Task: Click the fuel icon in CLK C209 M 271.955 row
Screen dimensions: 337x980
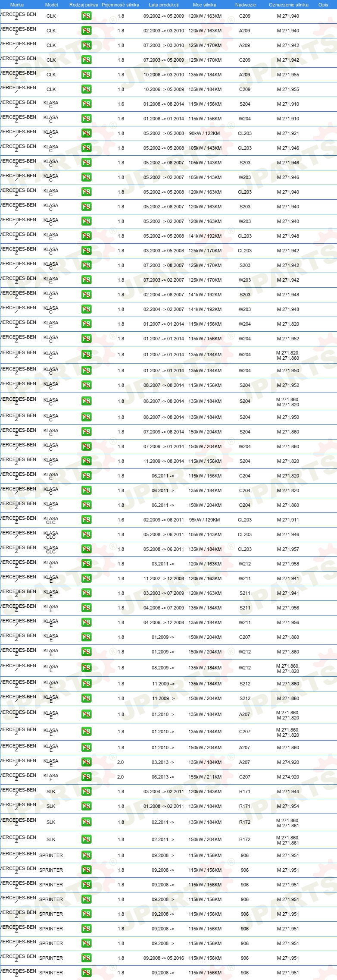Action: 86,90
